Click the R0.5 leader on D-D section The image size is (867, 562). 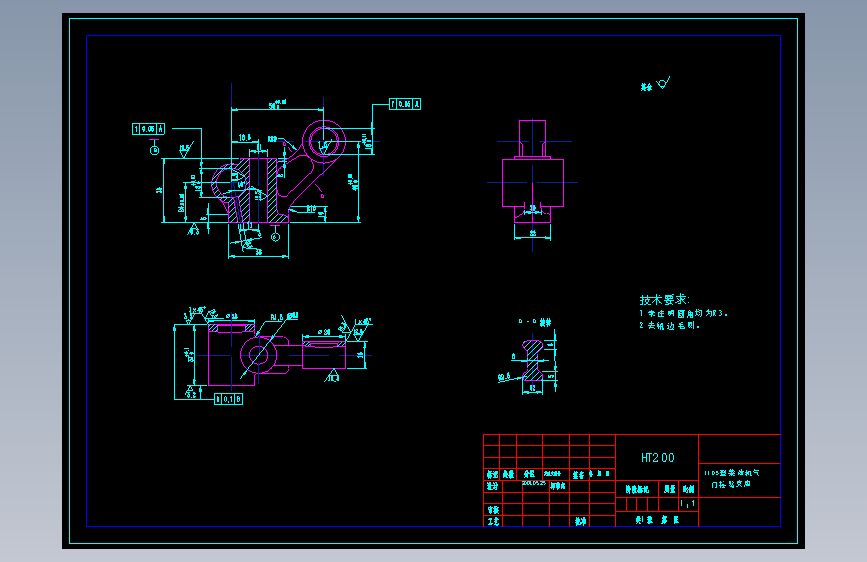(504, 377)
